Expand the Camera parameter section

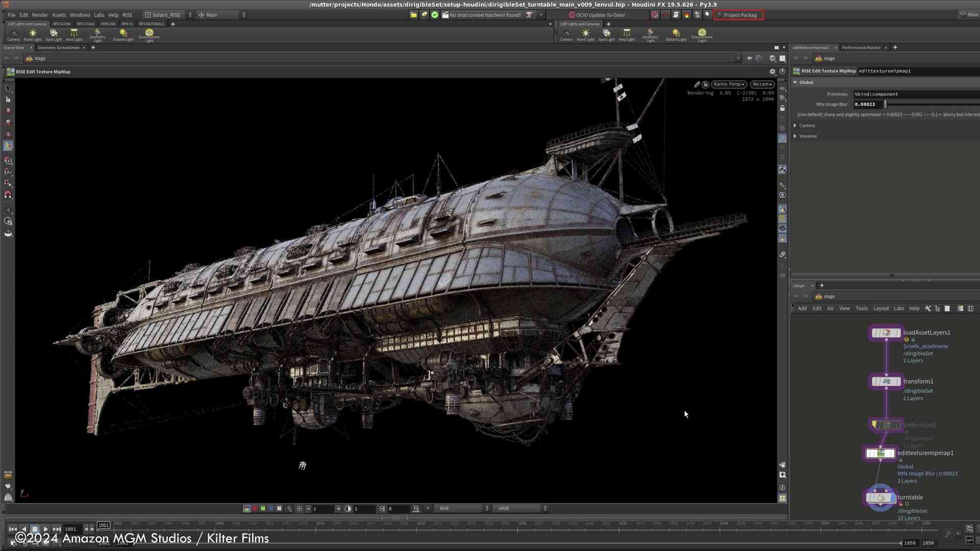(x=806, y=125)
